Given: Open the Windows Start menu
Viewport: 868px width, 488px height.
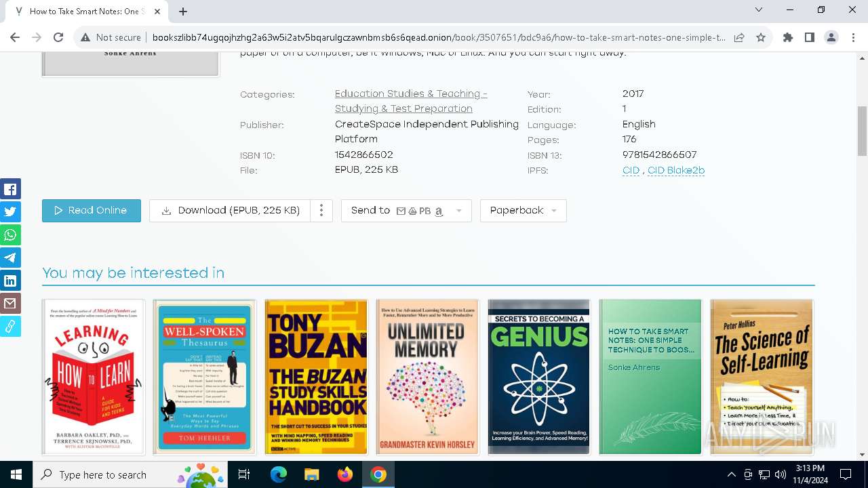Looking at the screenshot, I should tap(16, 474).
